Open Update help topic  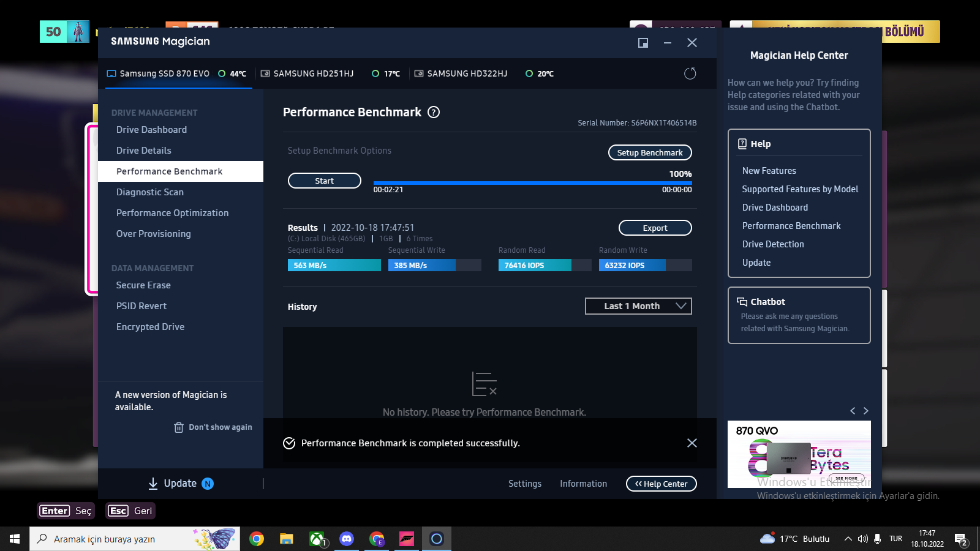click(x=756, y=263)
